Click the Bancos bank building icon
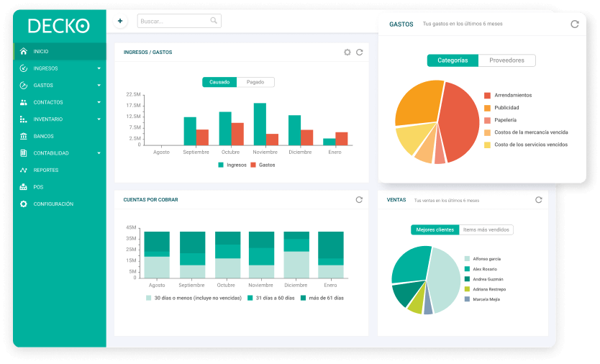Image resolution: width=600 pixels, height=364 pixels. point(24,136)
